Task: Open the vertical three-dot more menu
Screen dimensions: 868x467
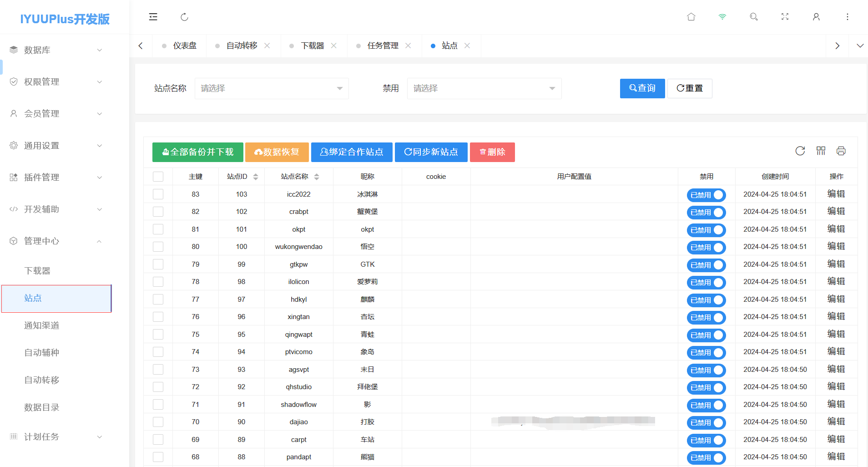Action: [848, 17]
